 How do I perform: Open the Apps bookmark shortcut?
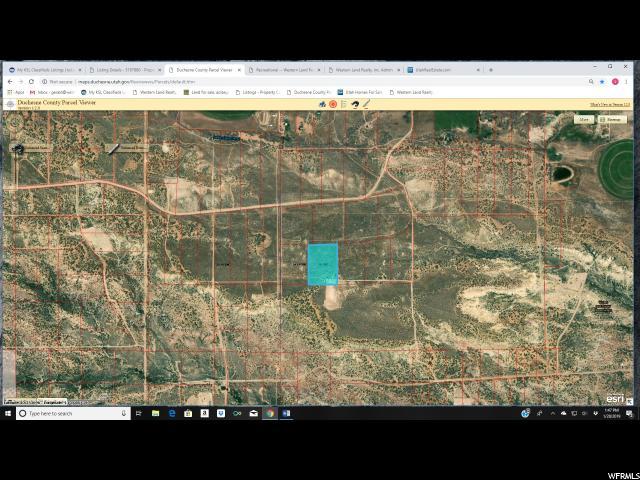pyautogui.click(x=16, y=93)
